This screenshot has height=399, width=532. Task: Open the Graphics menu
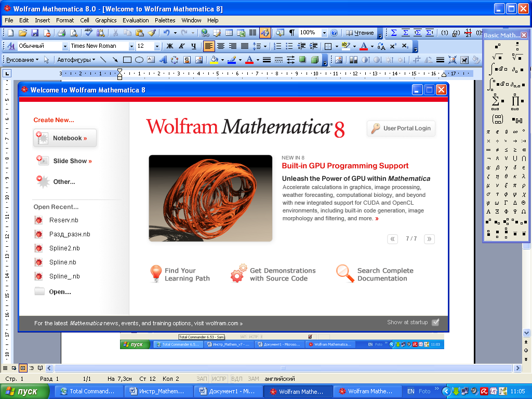point(106,20)
